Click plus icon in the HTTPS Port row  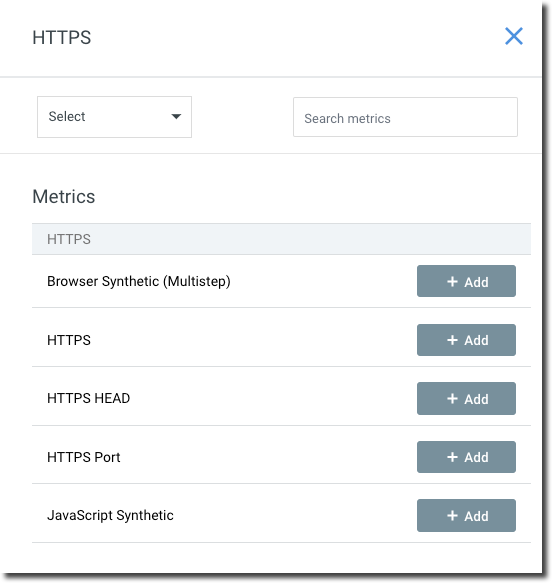[x=452, y=457]
